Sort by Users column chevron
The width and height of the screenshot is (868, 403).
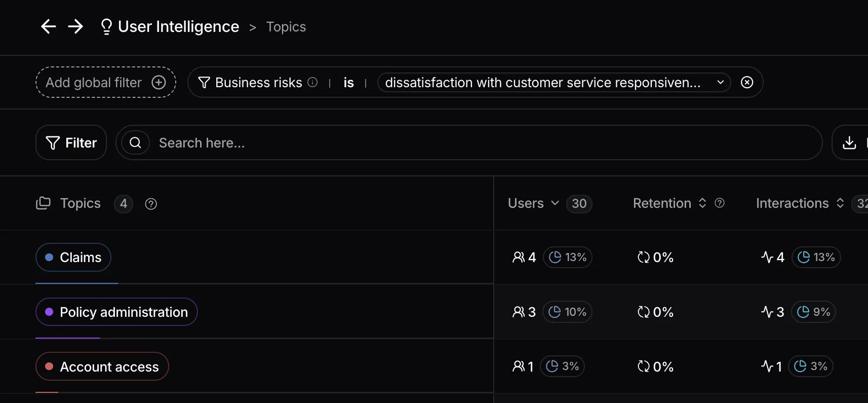[555, 203]
